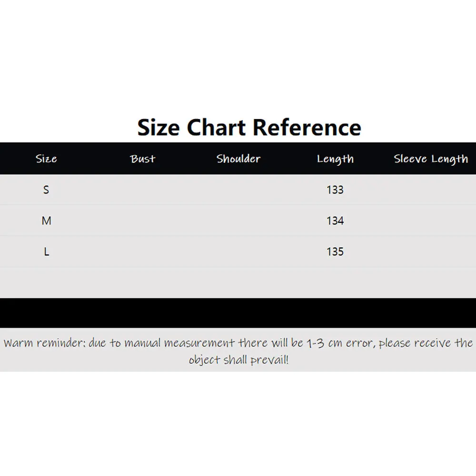Click the "object shall prevail!" text
Viewport: 476px width, 476px height.
[238, 360]
